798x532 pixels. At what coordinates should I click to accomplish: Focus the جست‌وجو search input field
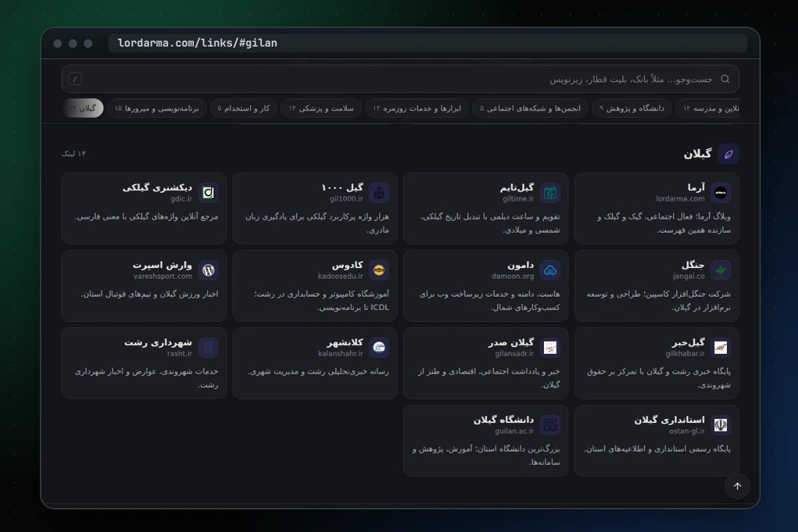point(400,79)
